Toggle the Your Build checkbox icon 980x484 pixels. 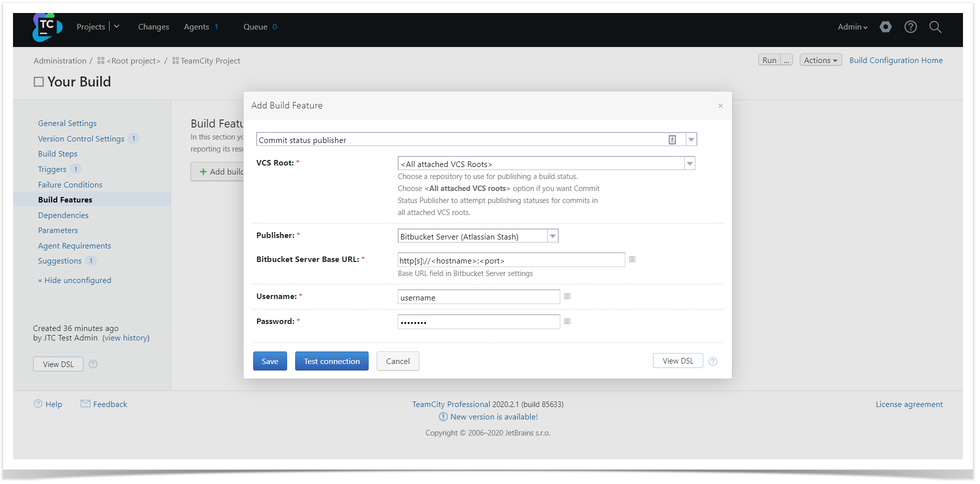click(39, 82)
